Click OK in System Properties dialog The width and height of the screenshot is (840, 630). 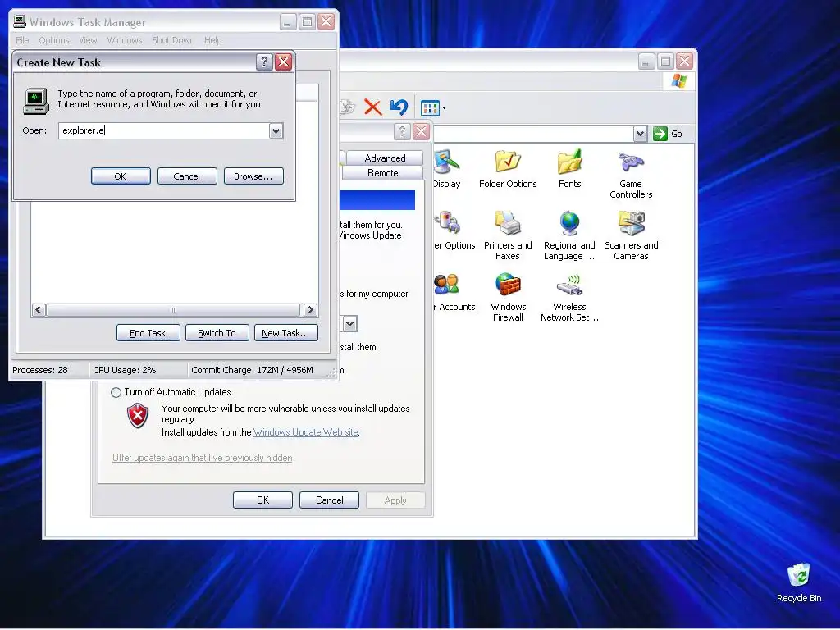point(263,500)
